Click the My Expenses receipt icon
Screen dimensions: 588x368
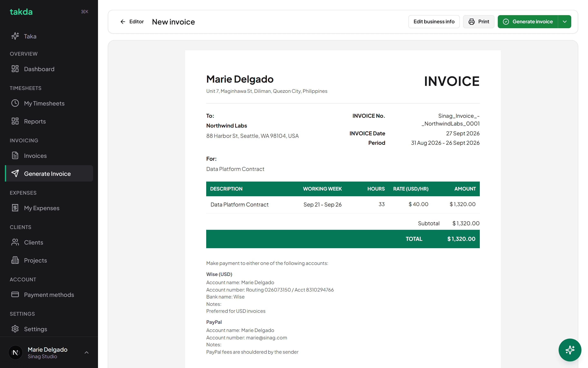point(15,208)
